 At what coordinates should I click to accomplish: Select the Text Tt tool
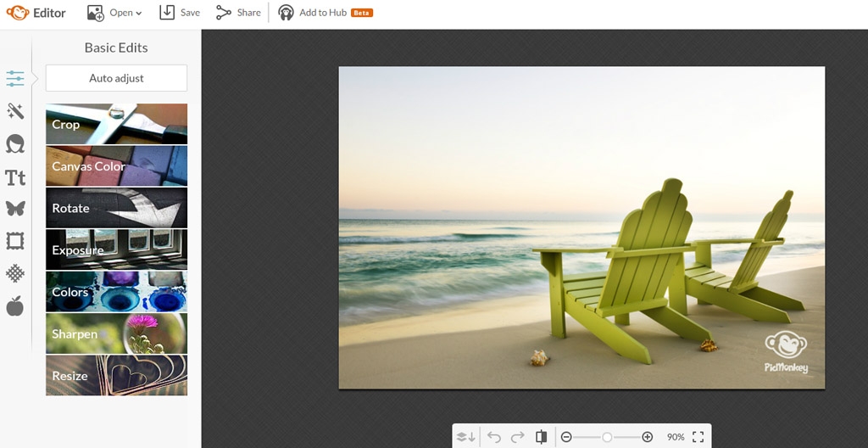pyautogui.click(x=15, y=177)
